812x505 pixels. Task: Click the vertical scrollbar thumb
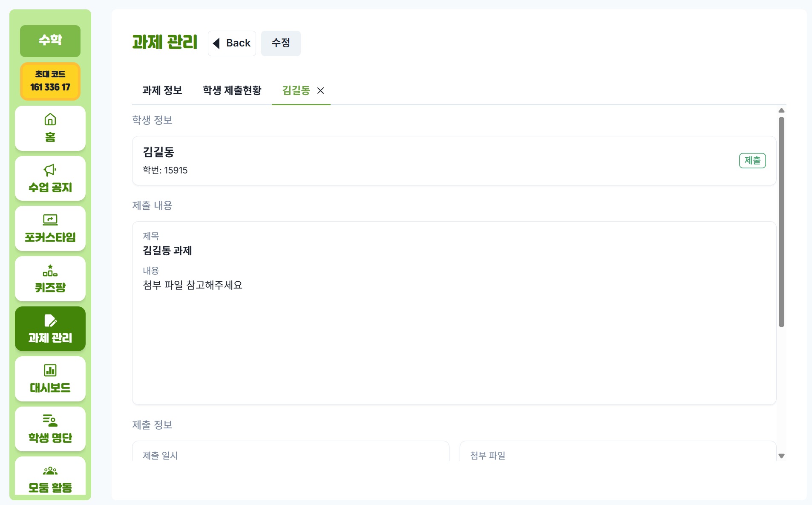click(x=781, y=222)
